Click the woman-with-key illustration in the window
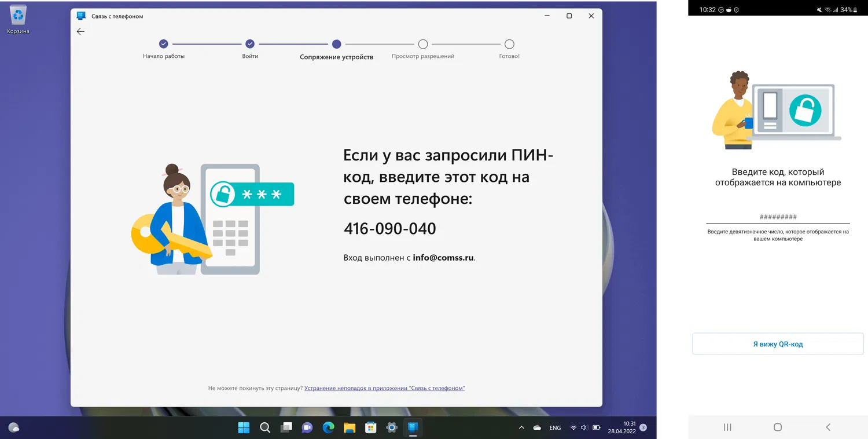This screenshot has height=439, width=868. [x=214, y=219]
